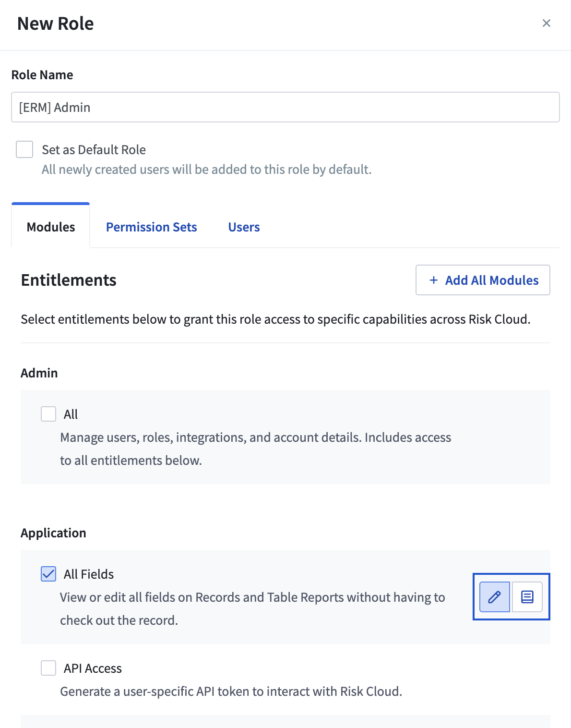
Task: Click the All Fields label text
Action: click(x=89, y=574)
